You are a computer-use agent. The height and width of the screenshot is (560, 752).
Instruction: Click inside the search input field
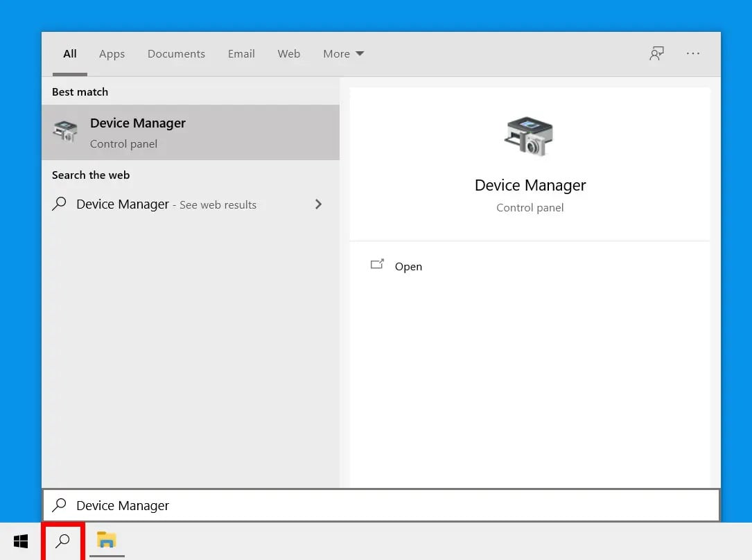277,505
